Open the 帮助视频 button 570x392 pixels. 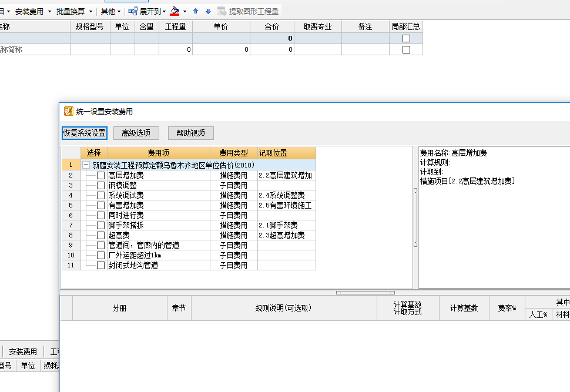tap(190, 133)
